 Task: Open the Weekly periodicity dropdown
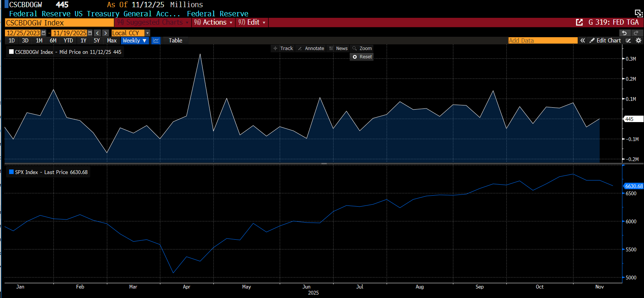(x=135, y=41)
